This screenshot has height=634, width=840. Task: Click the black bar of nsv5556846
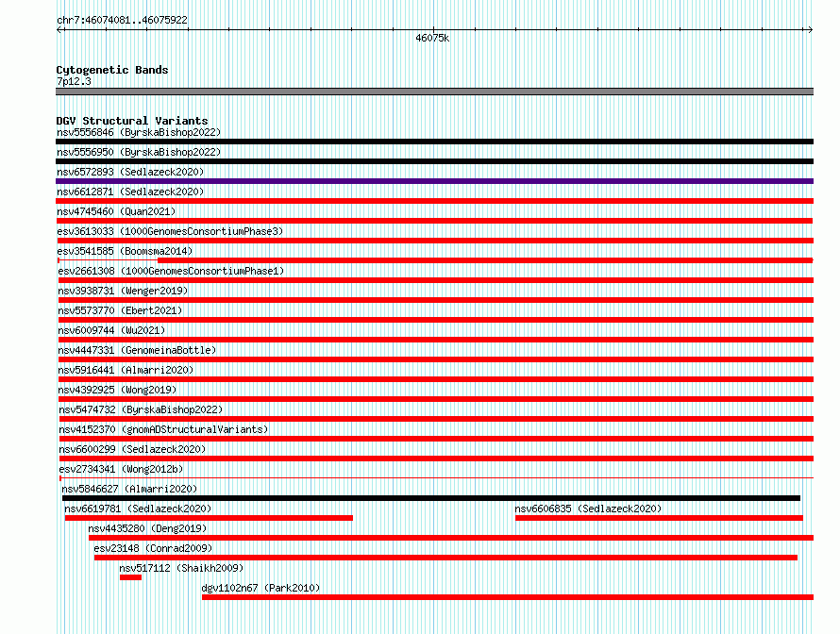(434, 142)
